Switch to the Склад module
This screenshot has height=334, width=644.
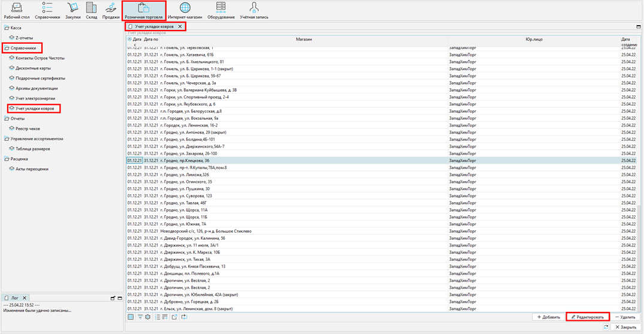coord(91,10)
